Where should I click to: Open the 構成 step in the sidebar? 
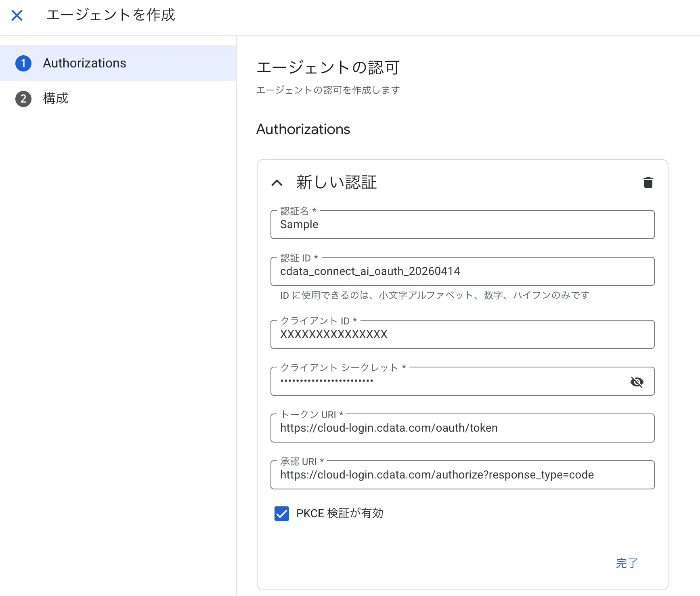coord(55,99)
